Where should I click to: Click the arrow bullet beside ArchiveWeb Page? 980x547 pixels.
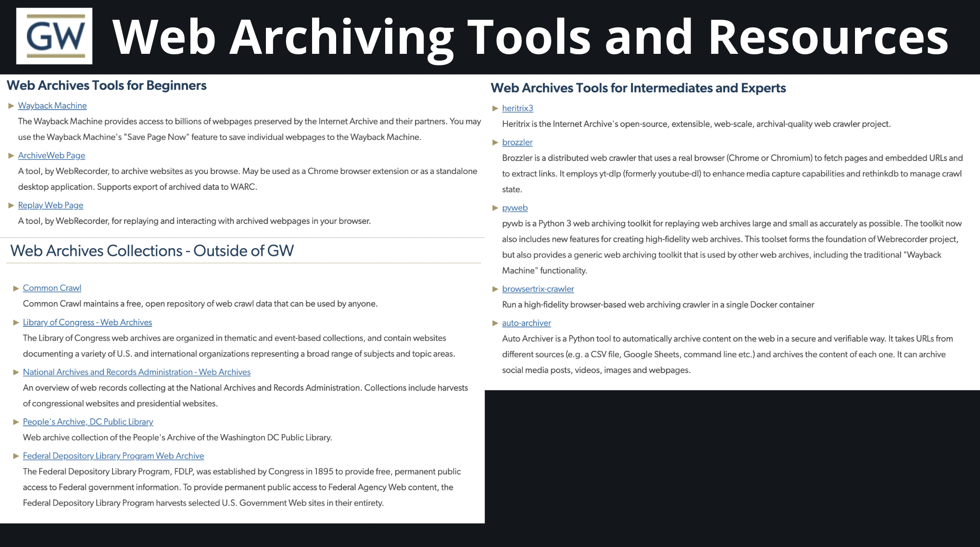(x=11, y=156)
